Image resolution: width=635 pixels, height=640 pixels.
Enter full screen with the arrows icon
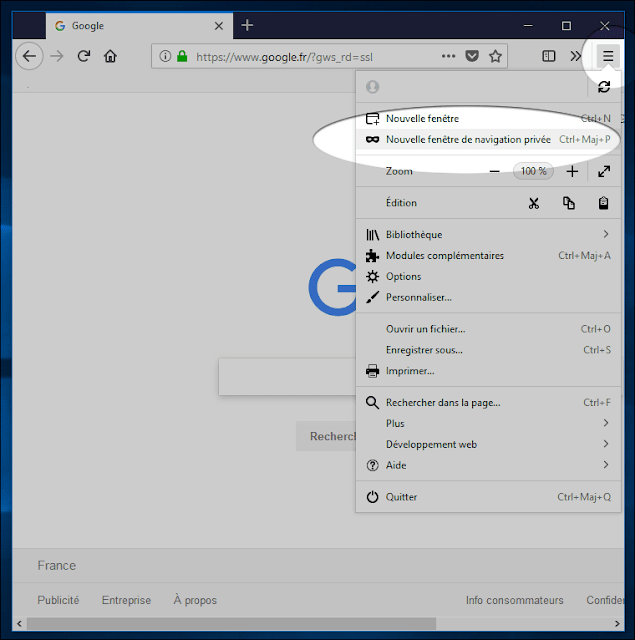pyautogui.click(x=604, y=171)
